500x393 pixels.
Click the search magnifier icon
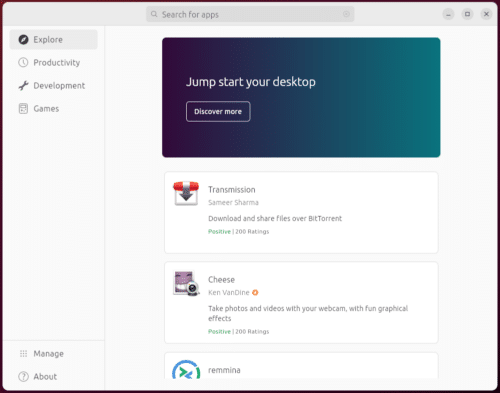click(x=154, y=14)
